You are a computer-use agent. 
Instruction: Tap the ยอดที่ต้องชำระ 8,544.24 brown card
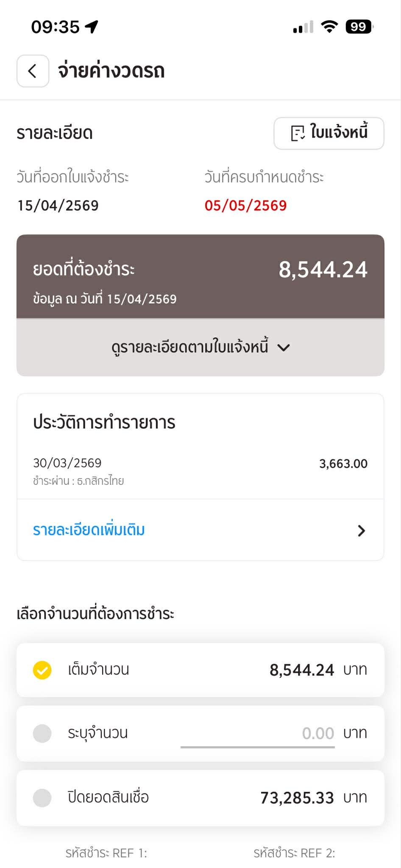(200, 276)
